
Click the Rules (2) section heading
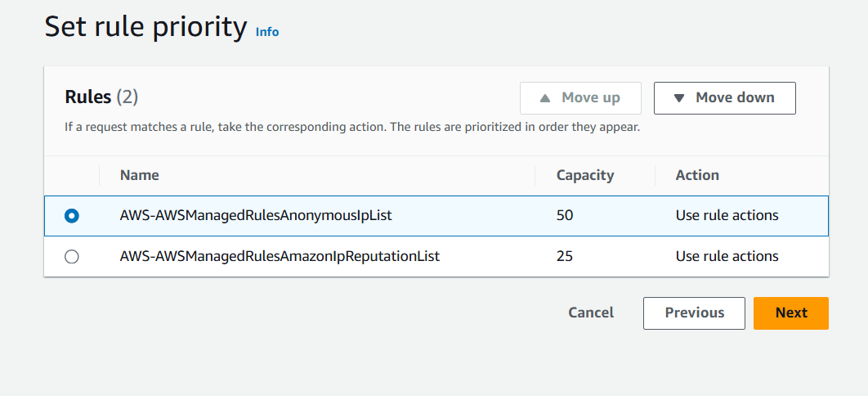click(101, 97)
